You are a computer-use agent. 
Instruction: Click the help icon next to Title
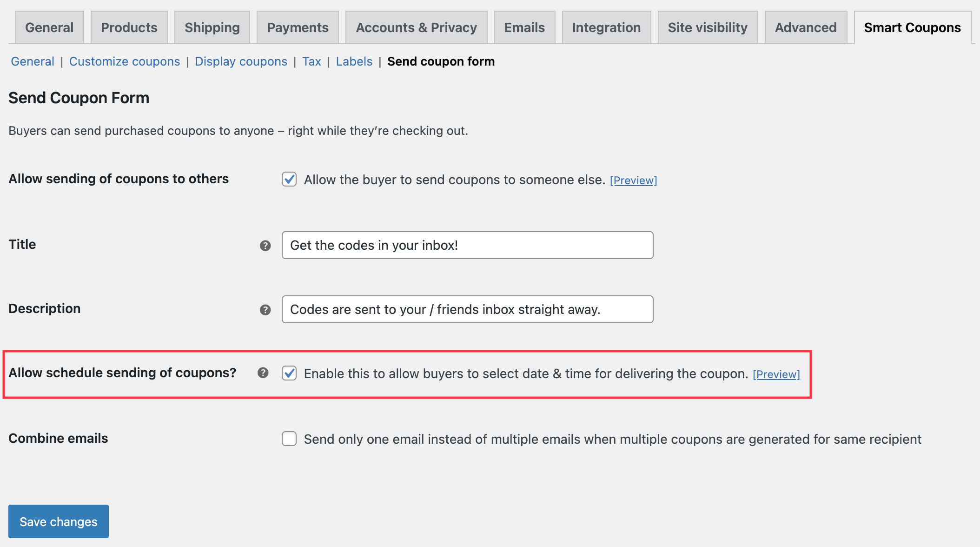(265, 246)
